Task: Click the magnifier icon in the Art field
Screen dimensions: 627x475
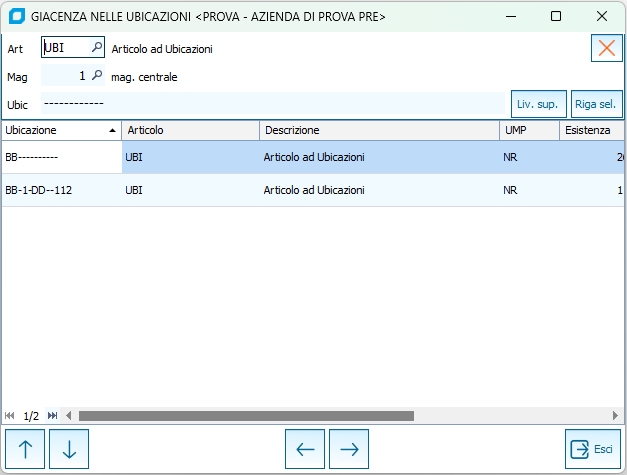Action: (x=97, y=47)
